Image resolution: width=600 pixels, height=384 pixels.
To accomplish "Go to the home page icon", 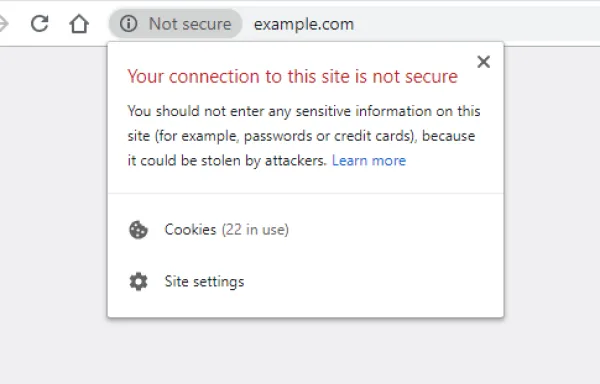I will 79,24.
